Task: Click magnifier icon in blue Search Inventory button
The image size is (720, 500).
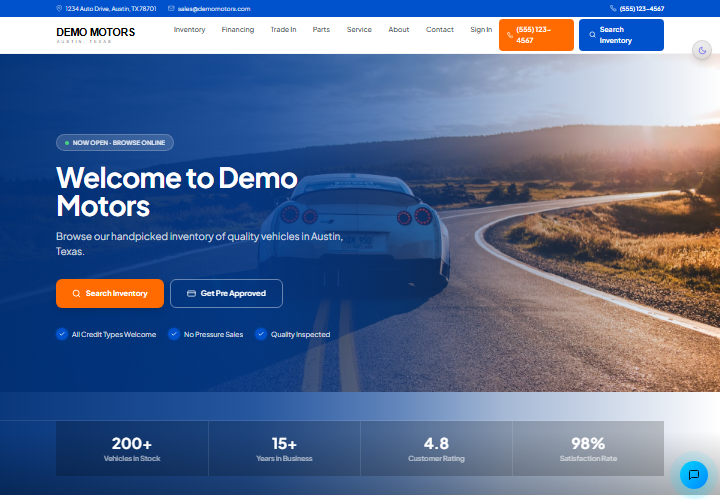Action: pos(592,35)
